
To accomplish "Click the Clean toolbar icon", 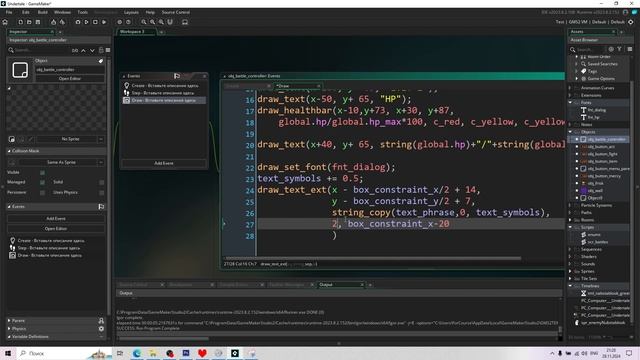I will point(104,22).
